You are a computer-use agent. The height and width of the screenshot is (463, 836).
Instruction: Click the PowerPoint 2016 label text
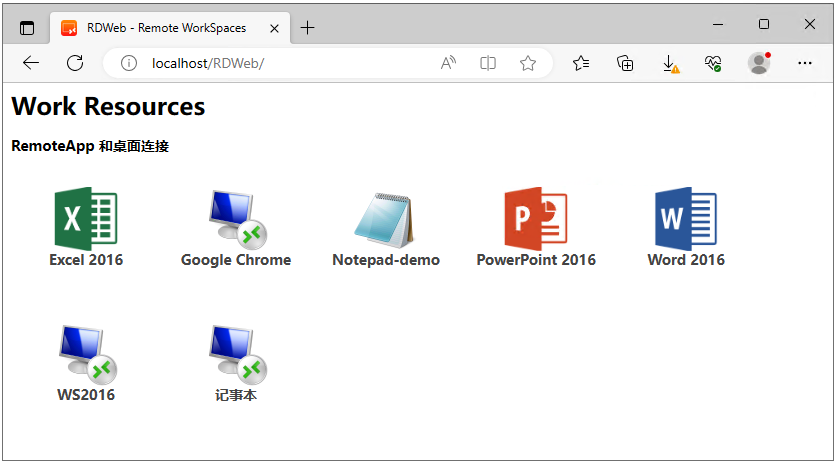pyautogui.click(x=536, y=260)
